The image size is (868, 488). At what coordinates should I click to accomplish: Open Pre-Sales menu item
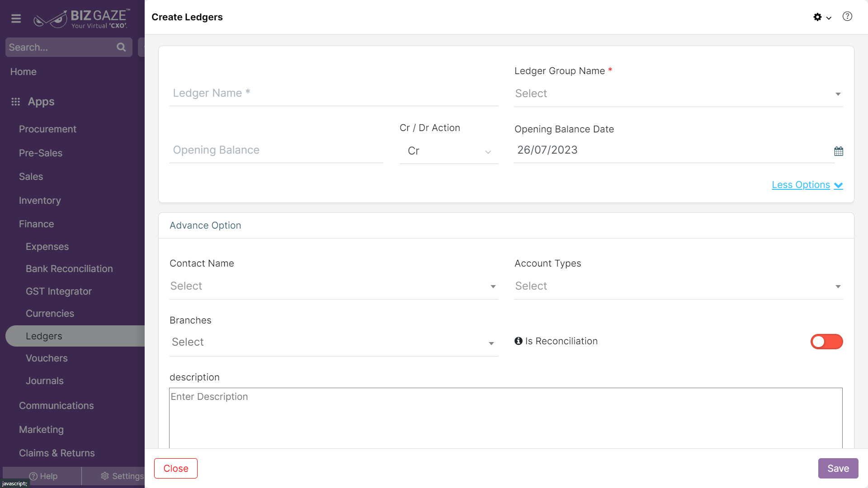41,153
